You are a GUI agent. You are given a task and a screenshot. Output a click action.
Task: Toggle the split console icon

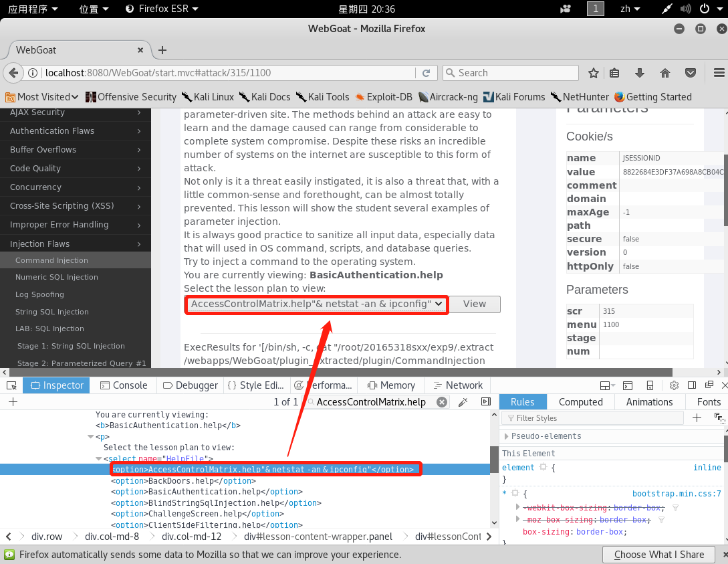click(x=628, y=385)
